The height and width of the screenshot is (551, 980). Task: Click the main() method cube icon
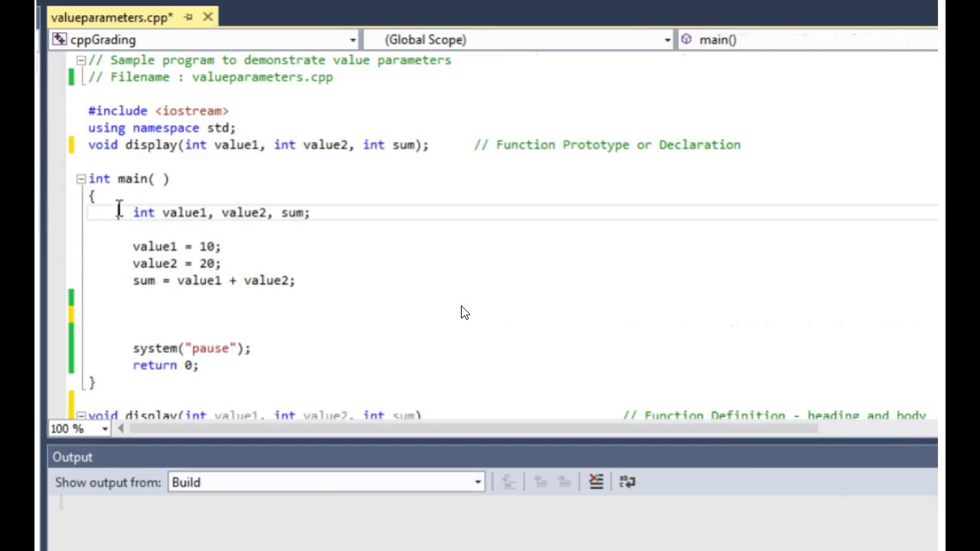point(686,40)
